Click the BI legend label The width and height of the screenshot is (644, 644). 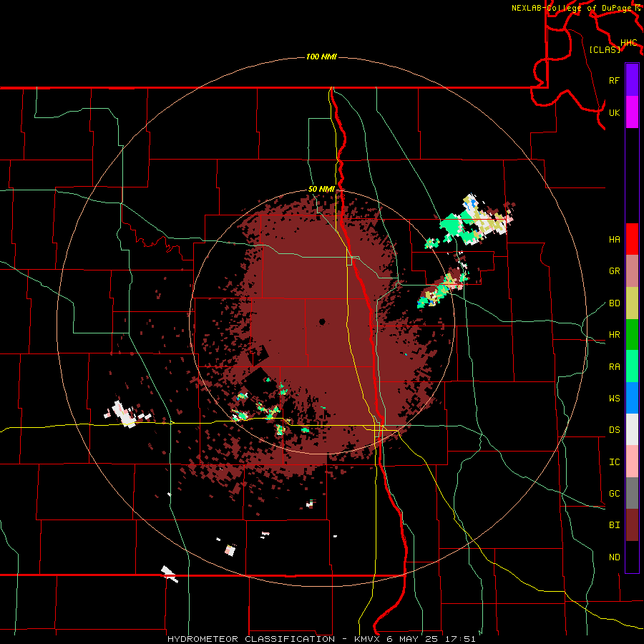pos(614,525)
